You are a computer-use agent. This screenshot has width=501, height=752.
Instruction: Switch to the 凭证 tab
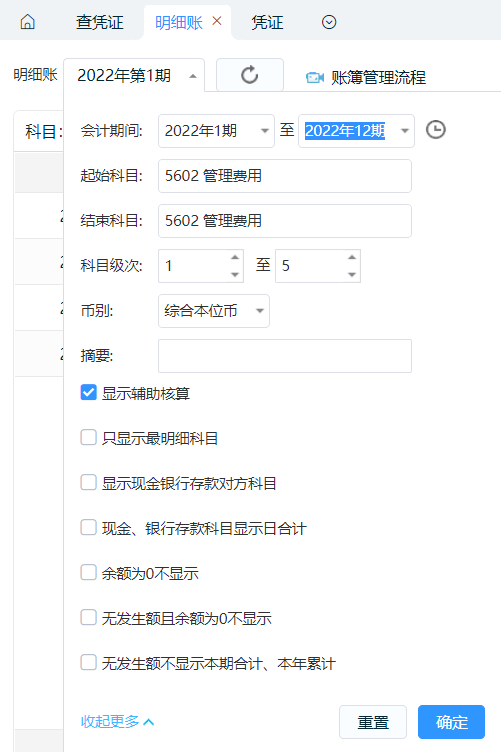pyautogui.click(x=268, y=22)
